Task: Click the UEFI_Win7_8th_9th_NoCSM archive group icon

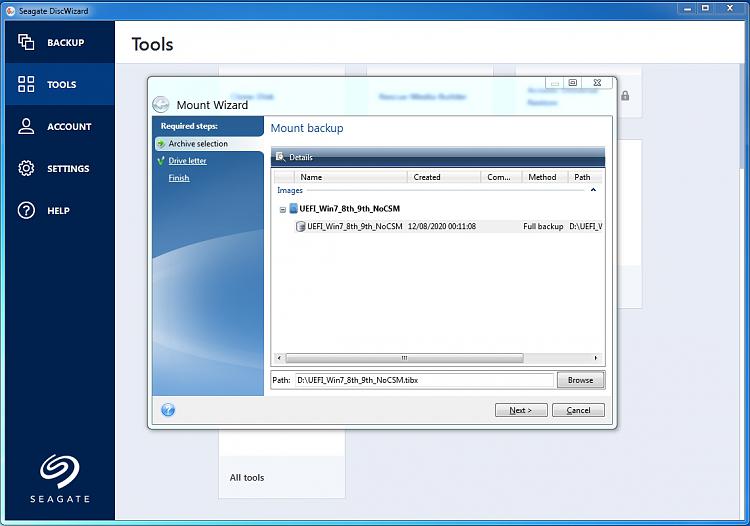Action: coord(293,208)
